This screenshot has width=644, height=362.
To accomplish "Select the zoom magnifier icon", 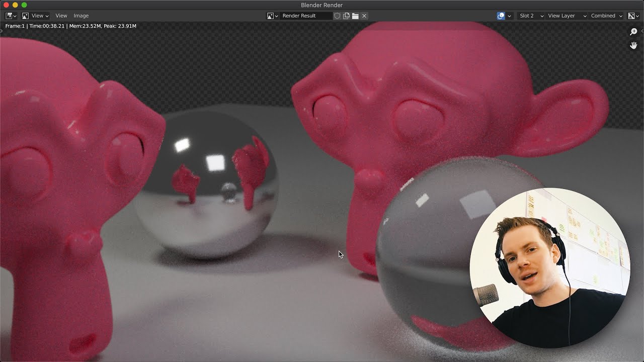I will point(633,31).
